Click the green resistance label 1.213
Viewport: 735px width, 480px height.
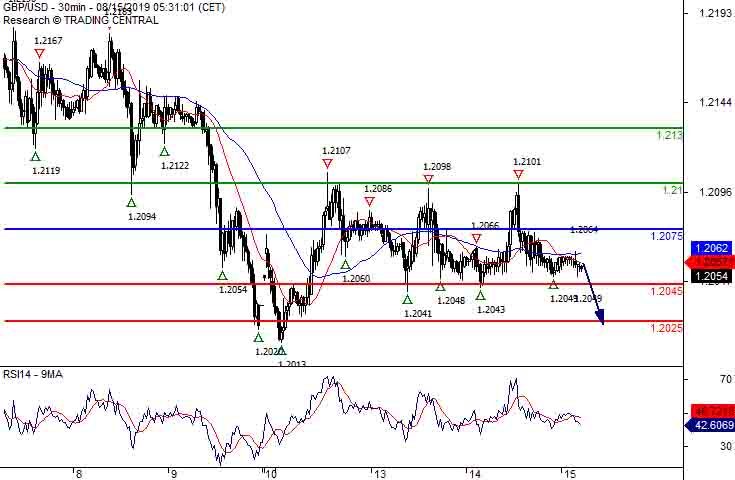click(669, 135)
